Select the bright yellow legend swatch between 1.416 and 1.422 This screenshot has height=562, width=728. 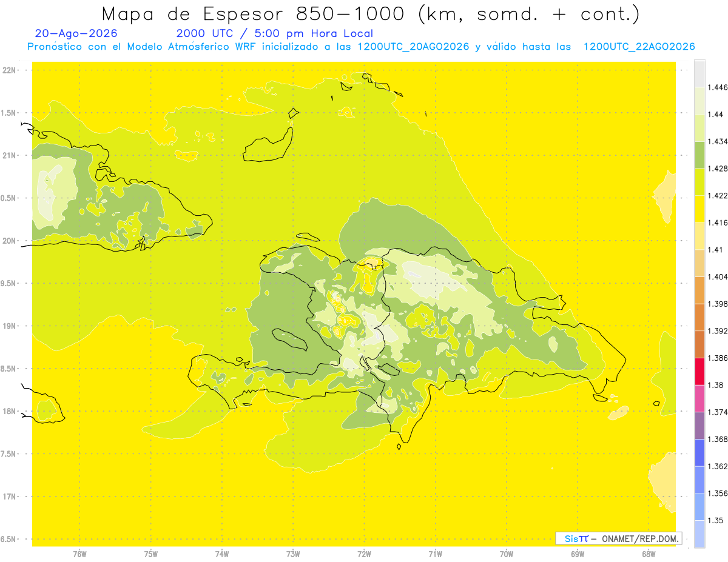(x=699, y=209)
